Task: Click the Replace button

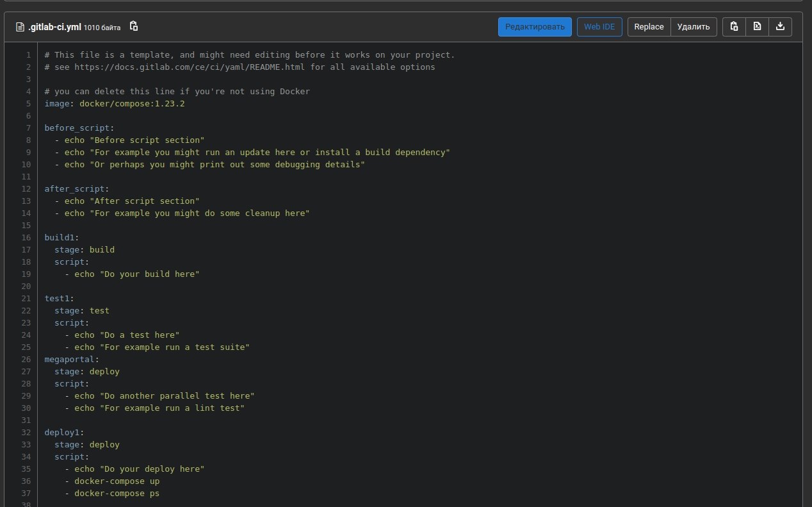Action: [x=649, y=27]
